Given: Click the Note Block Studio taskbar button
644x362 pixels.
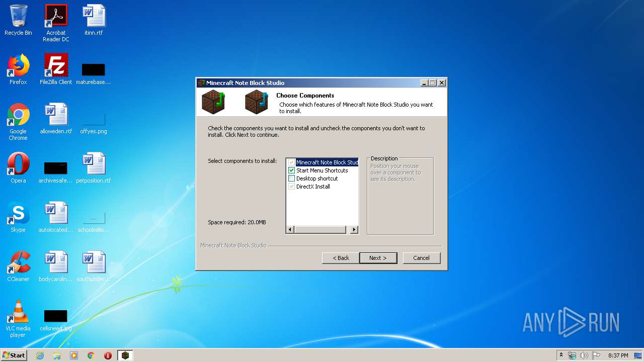Looking at the screenshot, I should [x=125, y=355].
